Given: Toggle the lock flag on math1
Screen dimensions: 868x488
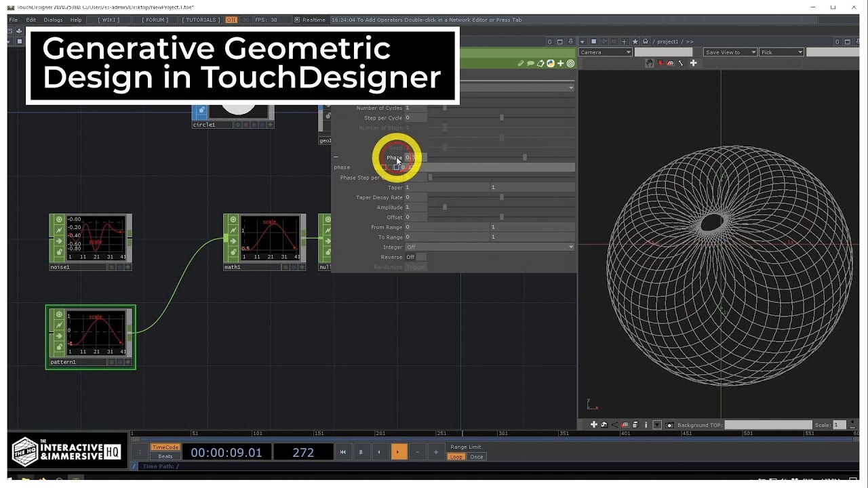Looking at the screenshot, I should (233, 252).
